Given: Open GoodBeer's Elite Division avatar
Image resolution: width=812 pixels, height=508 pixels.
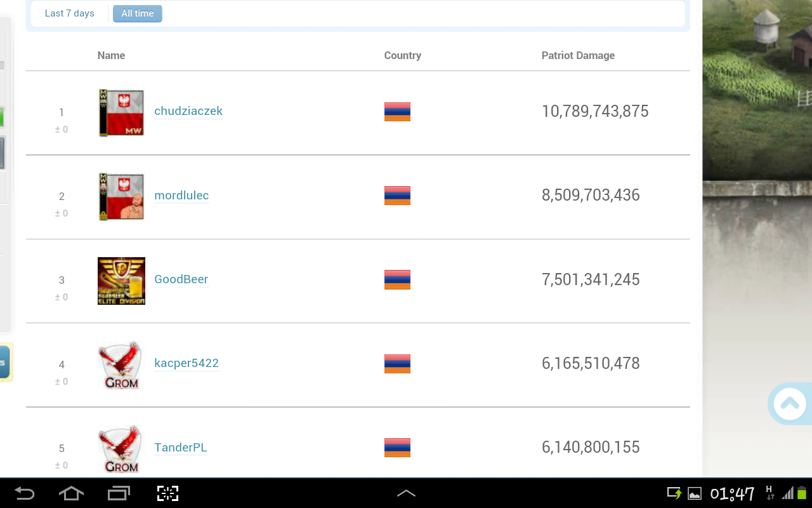Looking at the screenshot, I should click(x=121, y=281).
